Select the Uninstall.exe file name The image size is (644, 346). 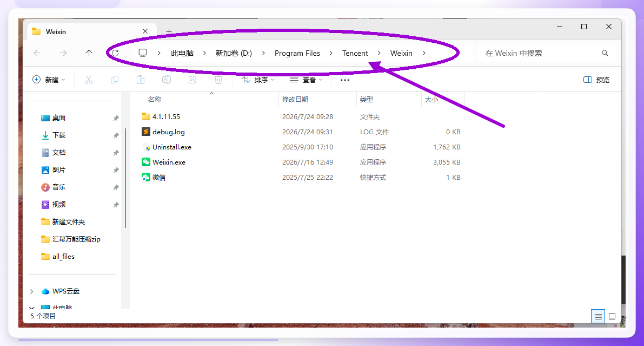[x=171, y=147]
